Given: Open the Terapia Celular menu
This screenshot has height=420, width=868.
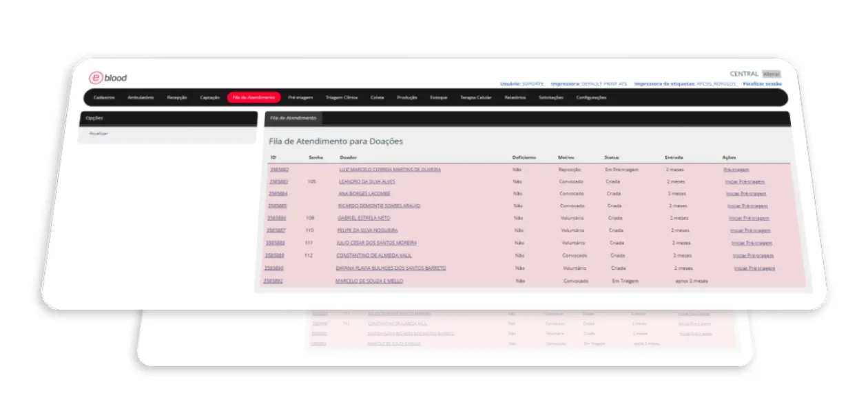Looking at the screenshot, I should 476,97.
